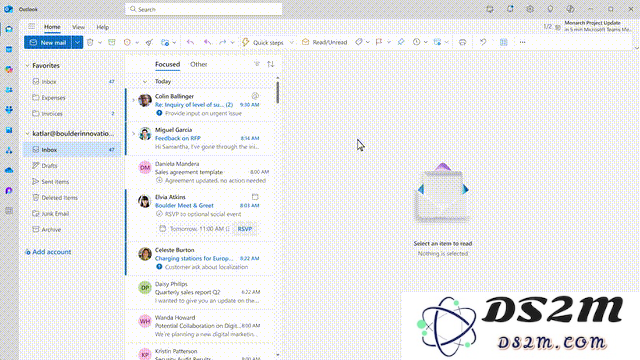Toggle the hamburger navigation pane button
Viewport: 640px width, 360px height.
click(x=31, y=27)
